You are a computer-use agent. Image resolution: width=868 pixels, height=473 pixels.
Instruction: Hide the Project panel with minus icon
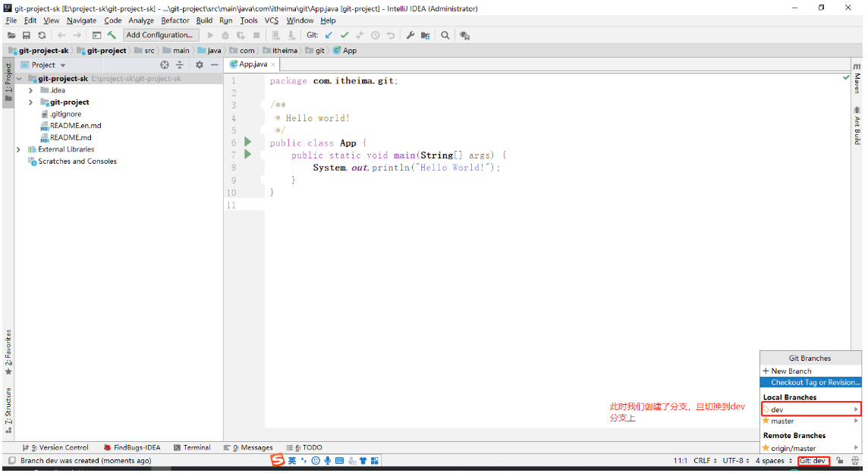(214, 64)
